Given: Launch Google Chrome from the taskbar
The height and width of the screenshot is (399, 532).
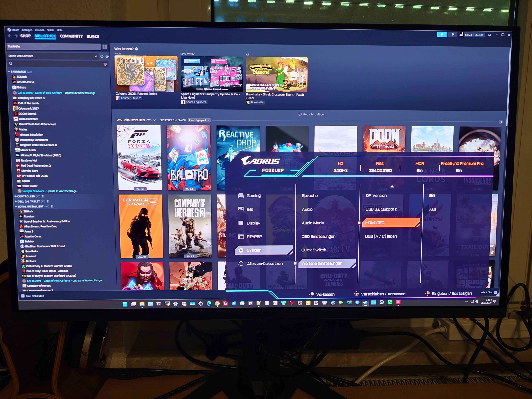Looking at the screenshot, I should click(x=217, y=304).
